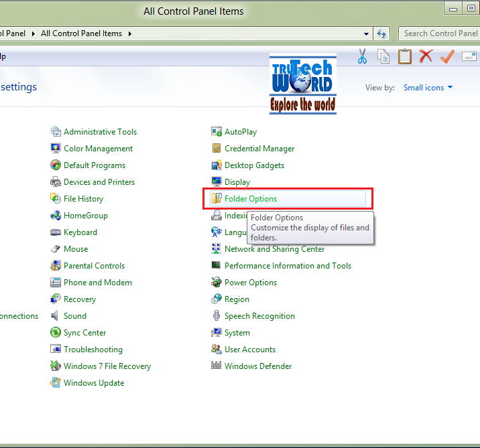
Task: Click the Indexing Options icon
Action: pos(217,215)
